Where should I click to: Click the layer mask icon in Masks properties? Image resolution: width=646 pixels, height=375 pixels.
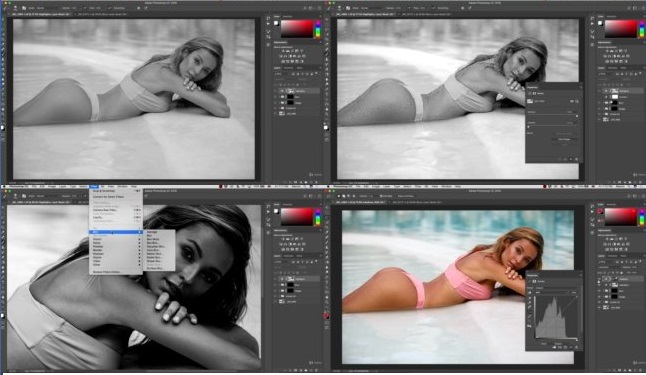(534, 94)
